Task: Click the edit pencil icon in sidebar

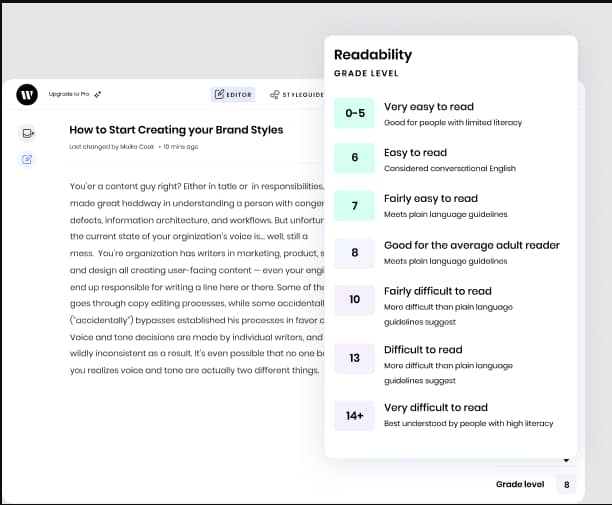Action: (x=28, y=159)
